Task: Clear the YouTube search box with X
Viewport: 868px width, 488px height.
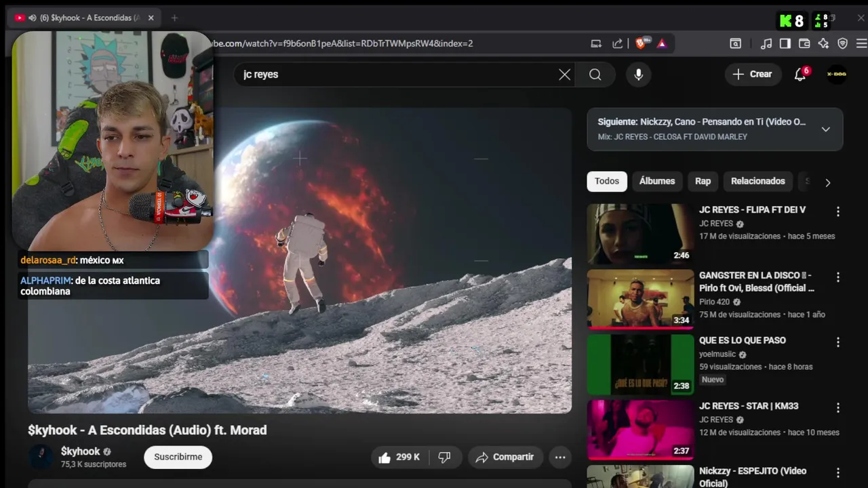Action: click(x=564, y=75)
